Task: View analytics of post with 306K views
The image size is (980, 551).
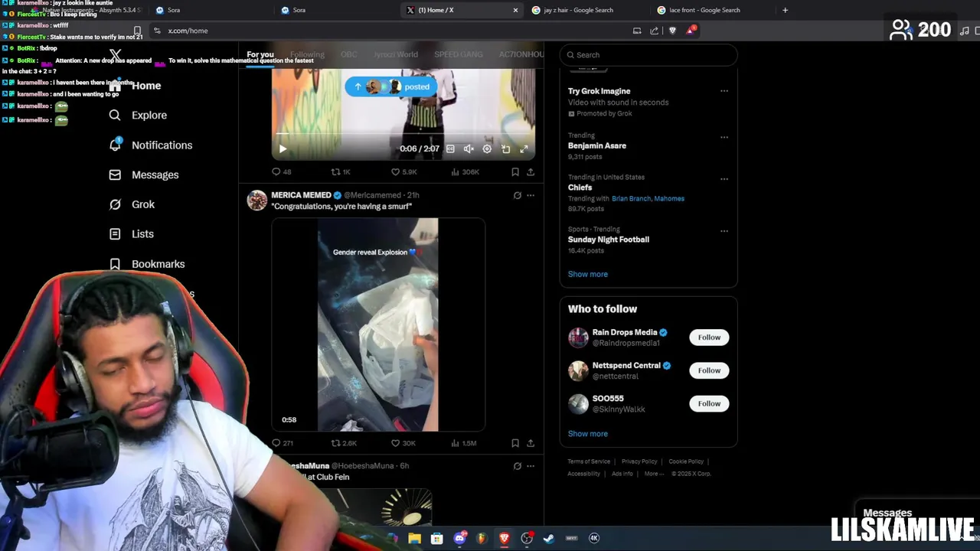Action: coord(465,171)
